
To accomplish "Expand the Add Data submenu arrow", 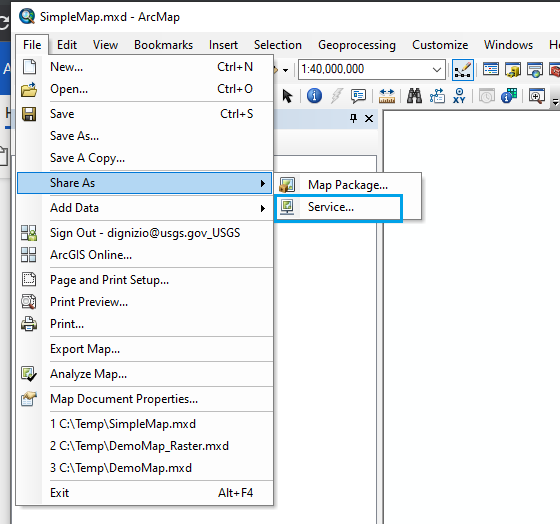I will [x=263, y=208].
